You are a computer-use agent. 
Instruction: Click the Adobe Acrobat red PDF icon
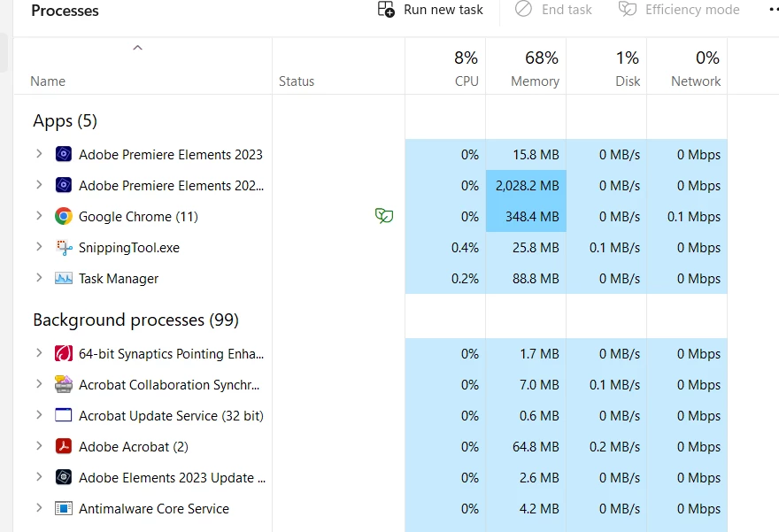coord(64,446)
